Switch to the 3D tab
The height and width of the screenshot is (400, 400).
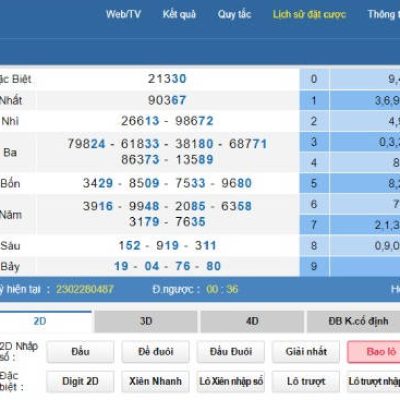tap(146, 321)
